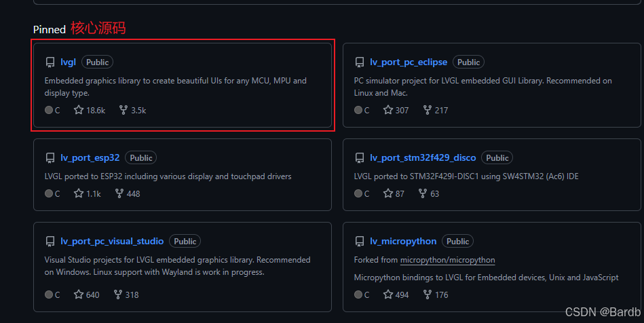The height and width of the screenshot is (323, 644).
Task: View the 87 stars of lv_port_stm32f429_disco
Action: tap(394, 193)
